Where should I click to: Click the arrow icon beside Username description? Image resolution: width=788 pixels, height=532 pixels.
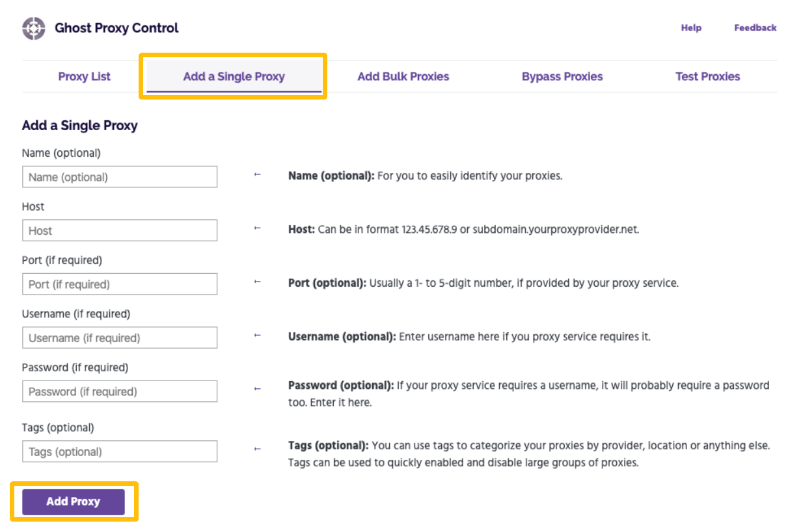pyautogui.click(x=256, y=336)
